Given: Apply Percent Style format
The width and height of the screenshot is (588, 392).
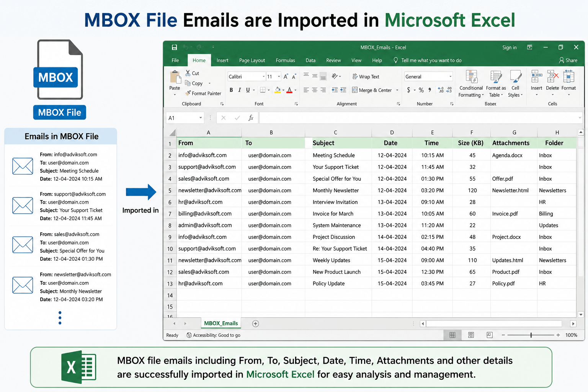Looking at the screenshot, I should 421,90.
